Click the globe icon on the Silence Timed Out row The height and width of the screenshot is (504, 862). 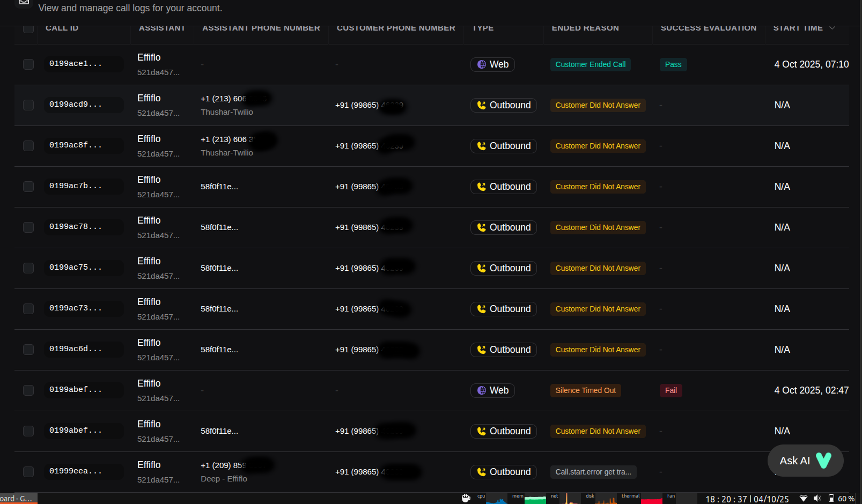(482, 390)
